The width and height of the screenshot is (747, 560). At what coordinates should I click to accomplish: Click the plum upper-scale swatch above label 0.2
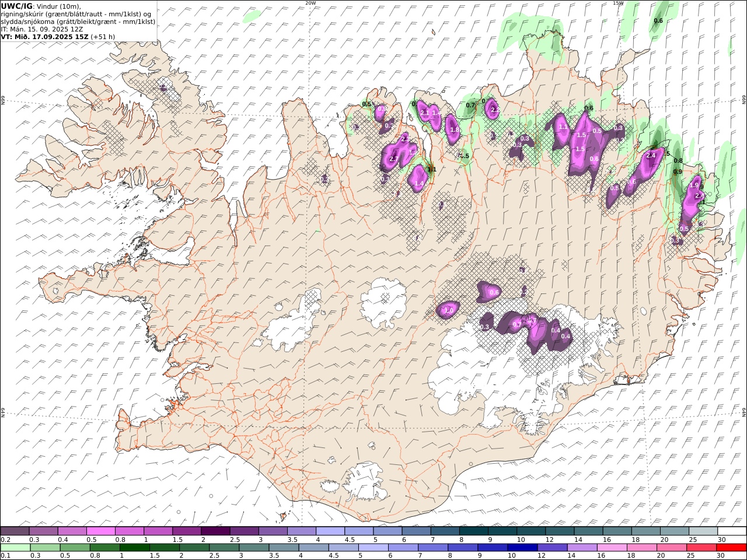pos(15,531)
